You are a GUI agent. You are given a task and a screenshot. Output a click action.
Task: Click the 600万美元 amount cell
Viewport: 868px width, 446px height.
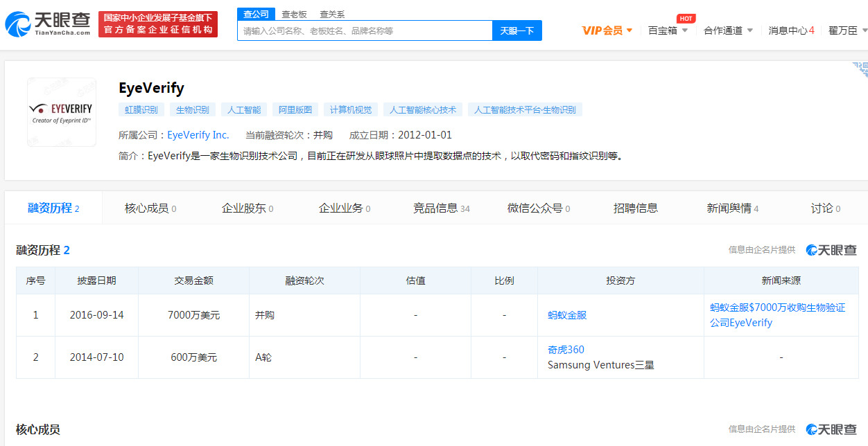pos(194,357)
